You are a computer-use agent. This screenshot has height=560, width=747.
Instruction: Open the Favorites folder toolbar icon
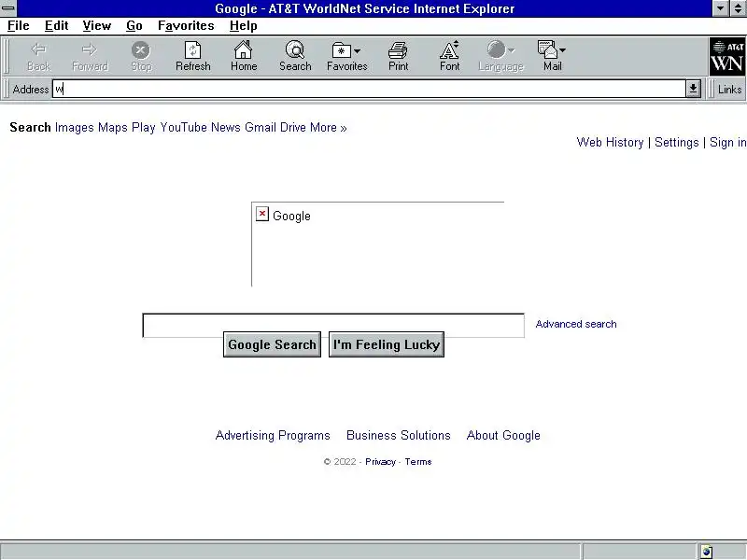pyautogui.click(x=341, y=50)
